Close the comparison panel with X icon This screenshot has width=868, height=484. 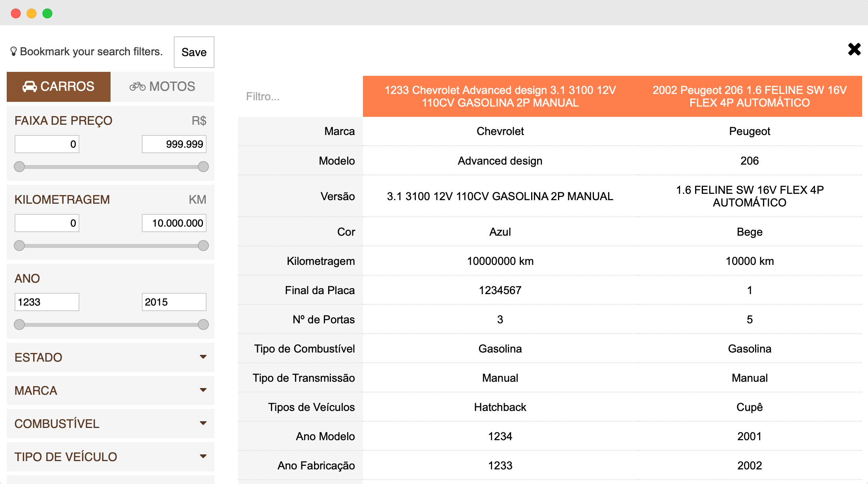pyautogui.click(x=854, y=49)
